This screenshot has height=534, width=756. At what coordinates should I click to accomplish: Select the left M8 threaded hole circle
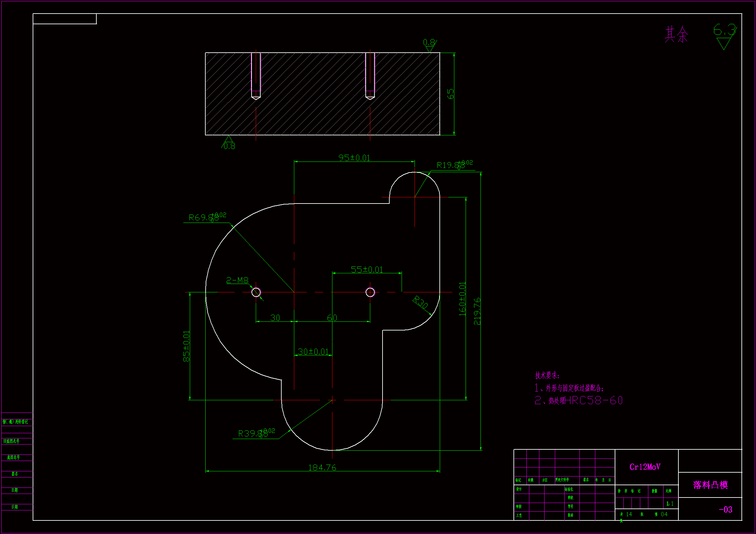pyautogui.click(x=256, y=292)
